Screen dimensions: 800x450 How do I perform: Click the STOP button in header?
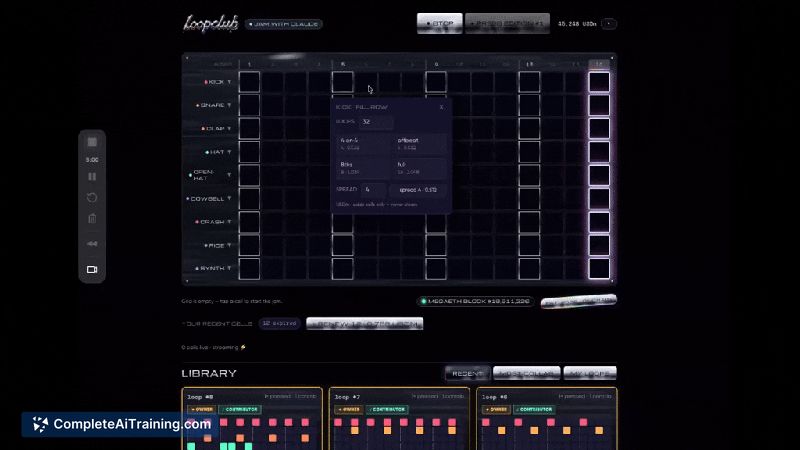pyautogui.click(x=439, y=23)
